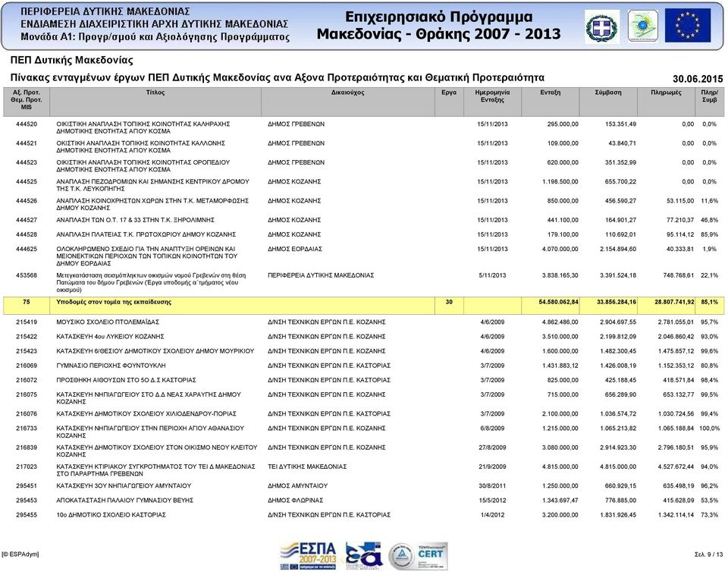Click the MIS code "216072"
The image size is (728, 575).
[x=27, y=380]
